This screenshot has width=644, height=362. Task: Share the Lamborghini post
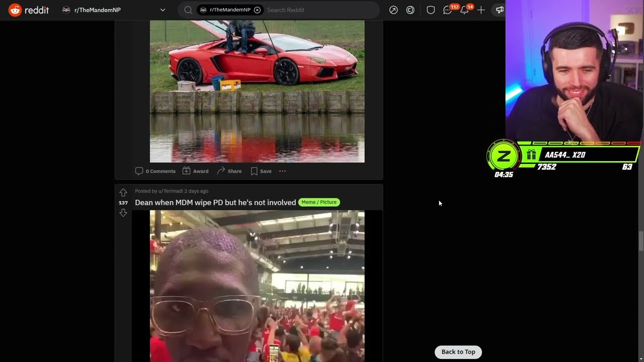[229, 171]
